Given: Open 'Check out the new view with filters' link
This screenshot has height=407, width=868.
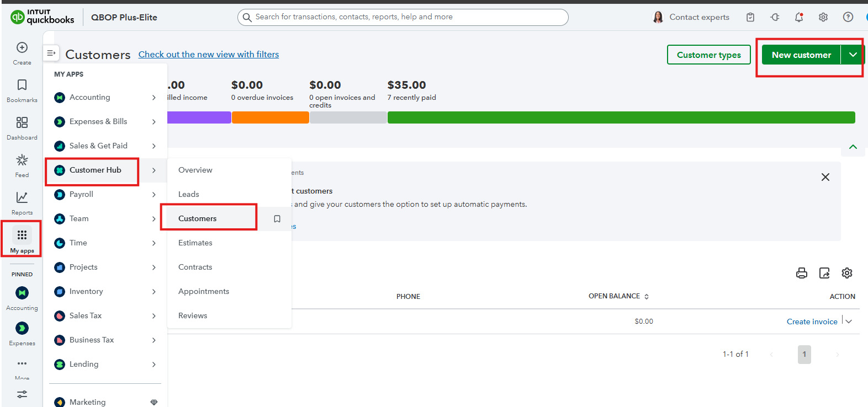Looking at the screenshot, I should pyautogui.click(x=208, y=54).
